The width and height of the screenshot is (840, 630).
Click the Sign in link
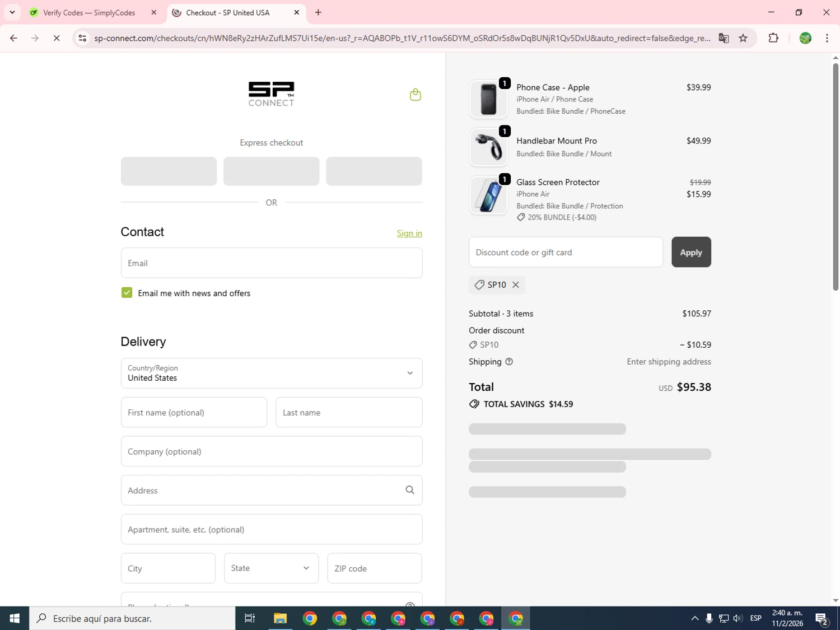pos(409,233)
